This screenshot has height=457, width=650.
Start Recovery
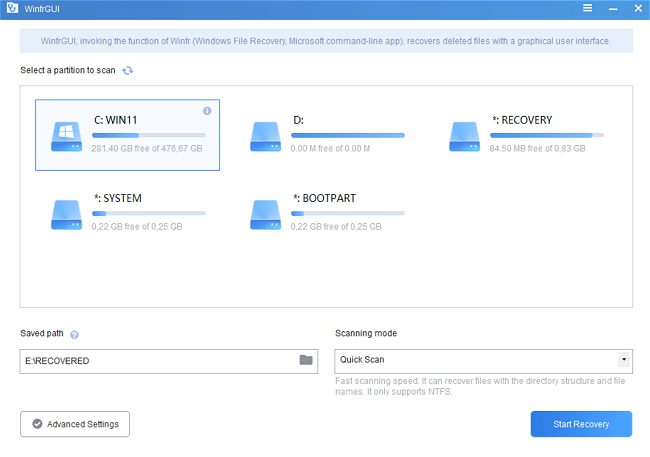pyautogui.click(x=581, y=424)
